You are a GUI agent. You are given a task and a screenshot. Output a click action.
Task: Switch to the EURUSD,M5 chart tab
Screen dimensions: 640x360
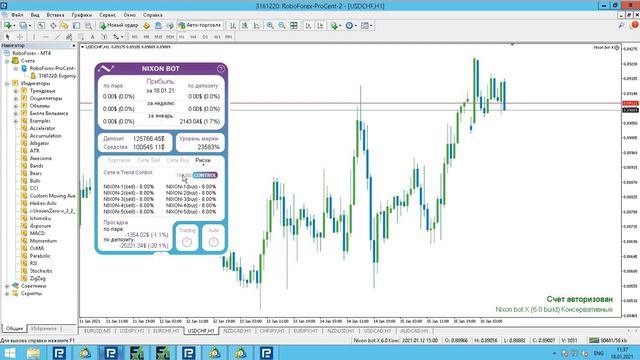tap(98, 331)
